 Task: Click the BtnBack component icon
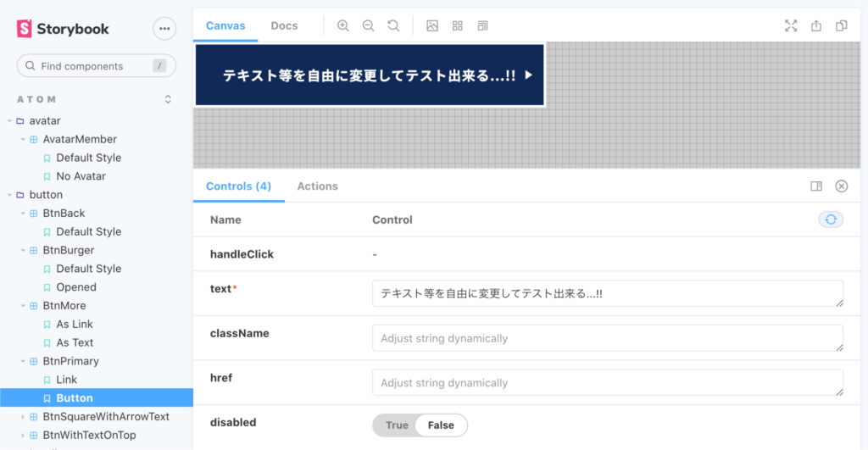[x=34, y=213]
